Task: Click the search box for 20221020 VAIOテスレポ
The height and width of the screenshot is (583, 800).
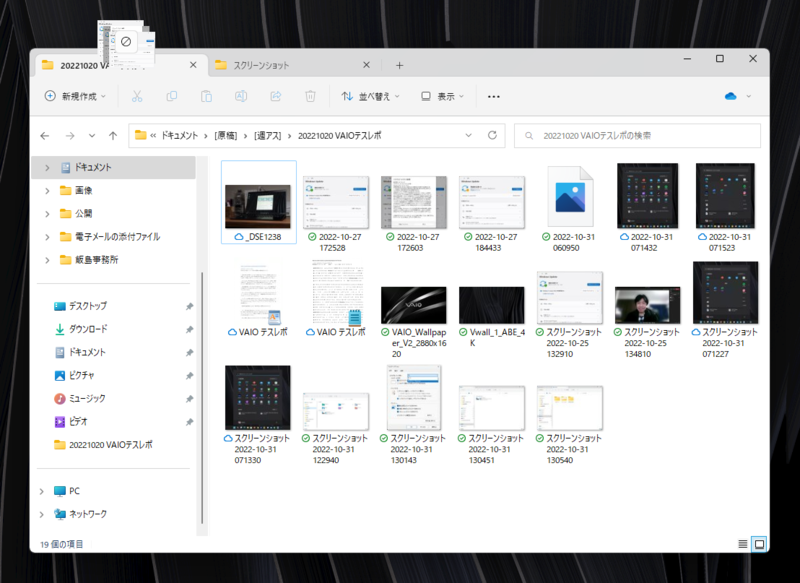Action: coord(640,135)
